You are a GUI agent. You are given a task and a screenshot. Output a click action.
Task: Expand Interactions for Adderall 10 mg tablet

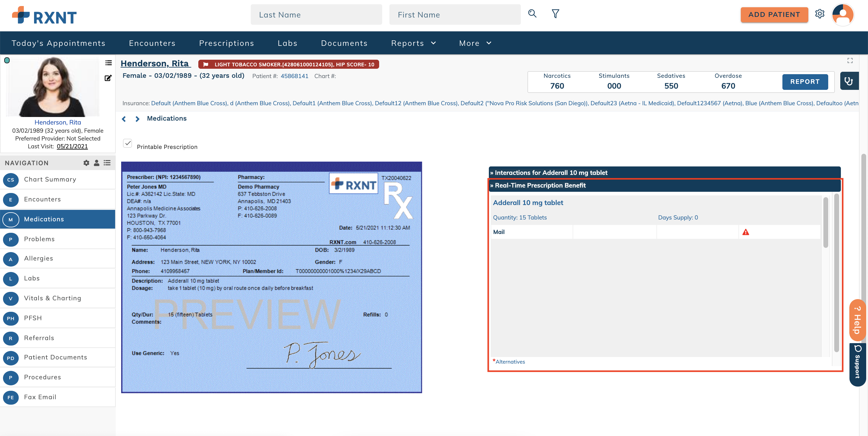[x=665, y=173]
